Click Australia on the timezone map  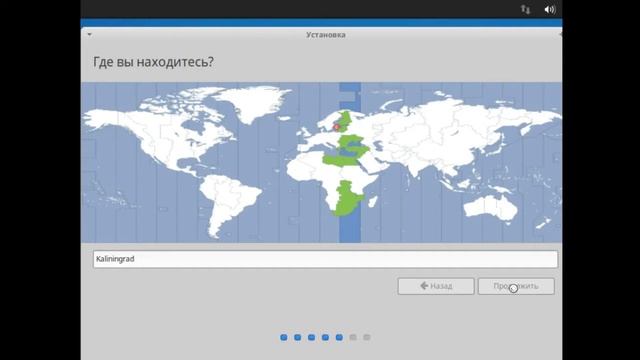pos(491,207)
